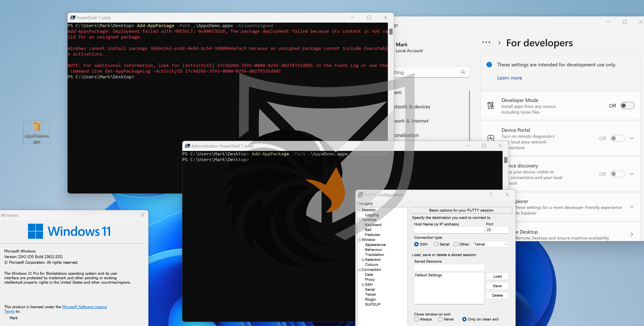Click Load button in PuTTY

[497, 276]
